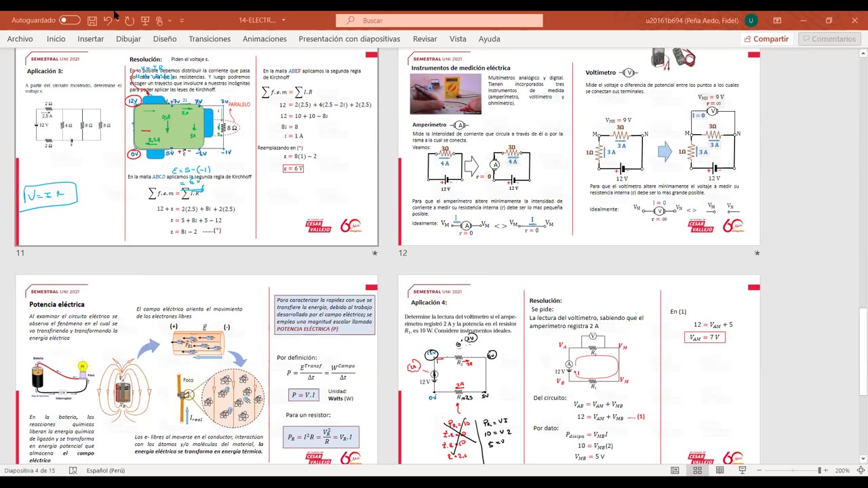Switch to Slide Sorter view icon
This screenshot has width=868, height=488.
point(697,470)
